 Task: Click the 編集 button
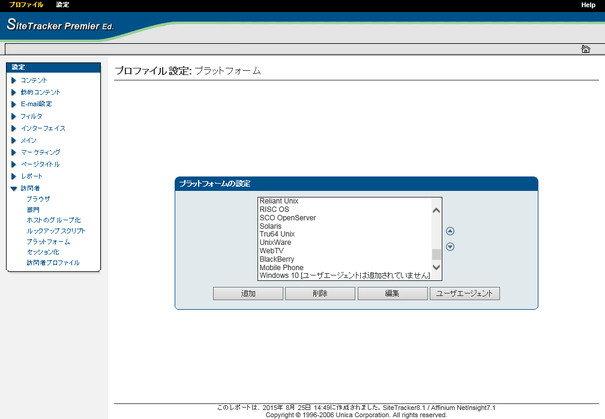point(392,293)
